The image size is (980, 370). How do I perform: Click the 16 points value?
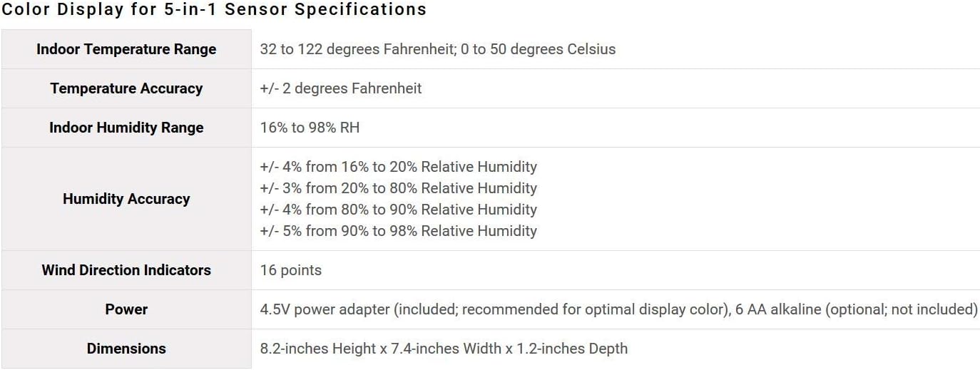pyautogui.click(x=291, y=270)
